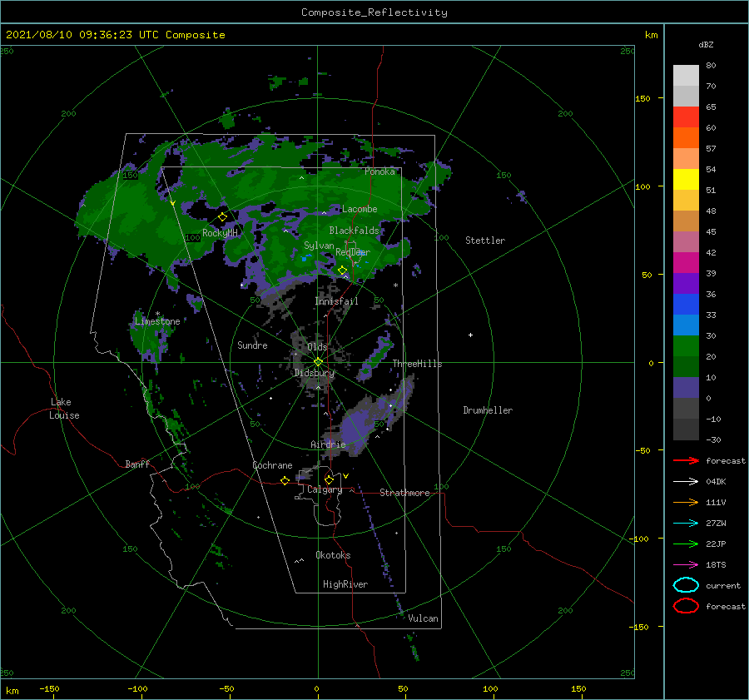Click the red forecast arrow legend icon
The image size is (749, 700).
686,460
